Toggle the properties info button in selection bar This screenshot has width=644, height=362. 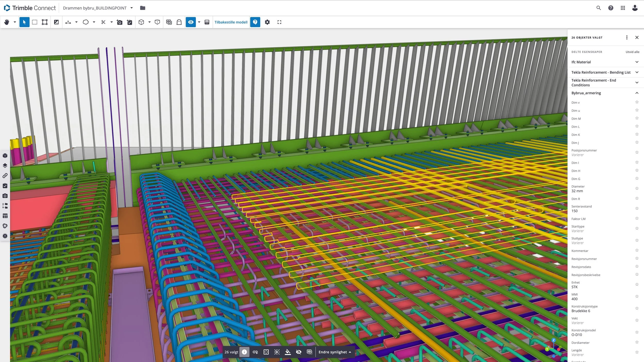(x=244, y=352)
